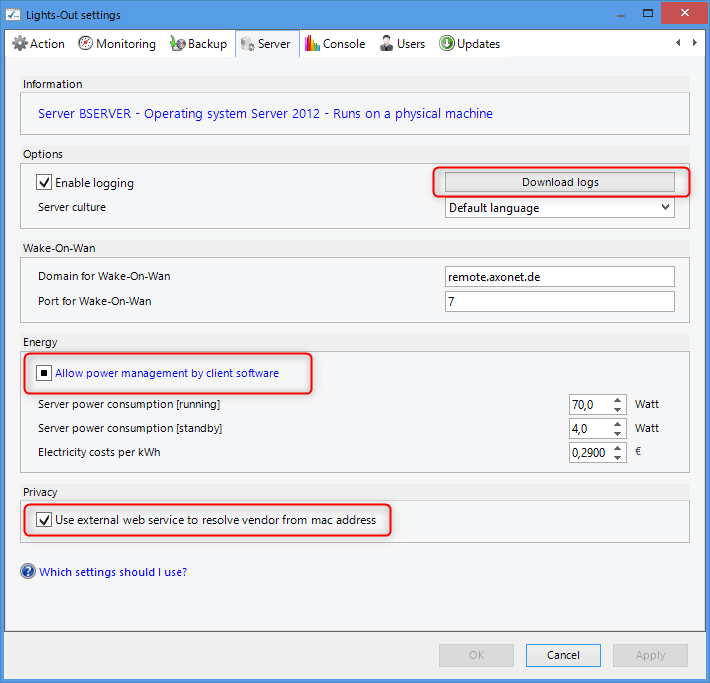Uncheck external web service vendor lookup
The height and width of the screenshot is (683, 710).
(x=44, y=519)
